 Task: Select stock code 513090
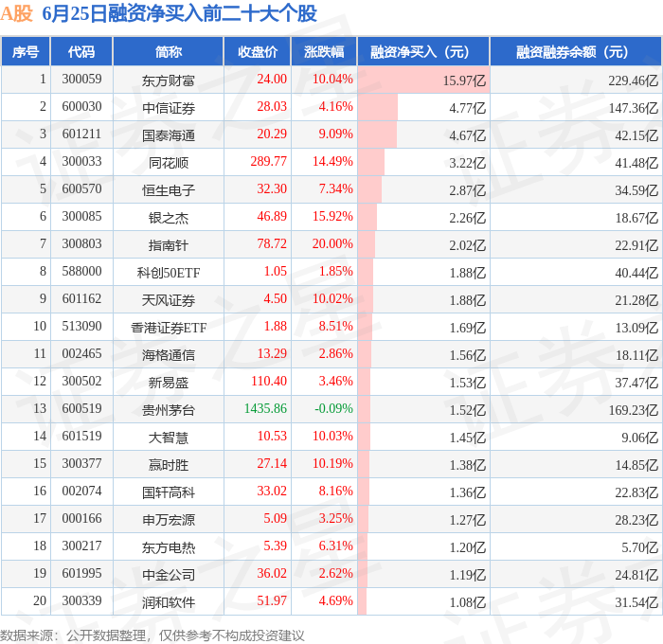81,327
